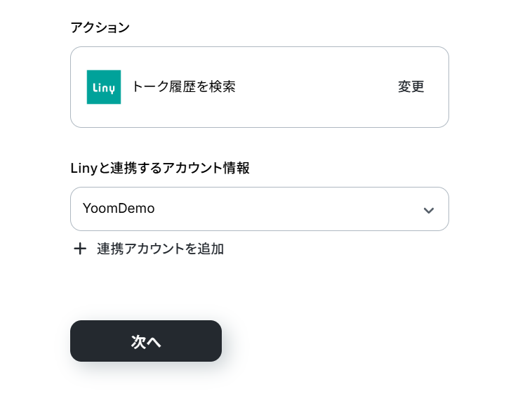This screenshot has width=532, height=394.
Task: Follow the 連携アカウントを追加 link
Action: [x=160, y=249]
